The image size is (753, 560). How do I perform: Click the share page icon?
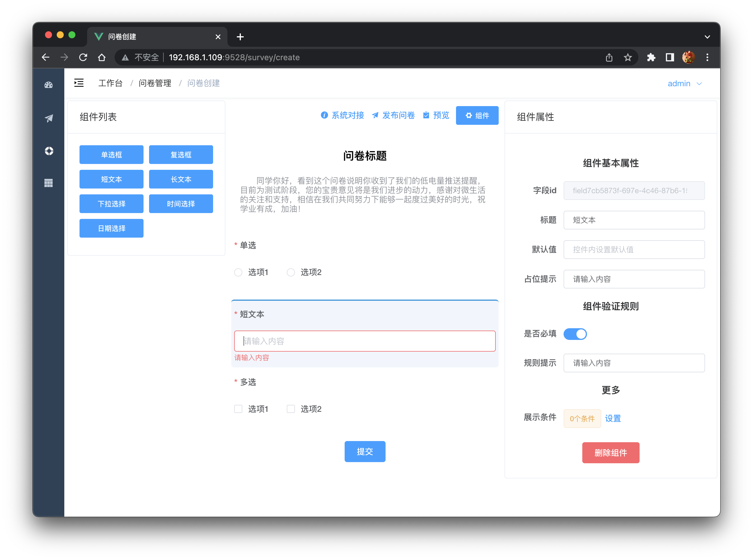point(609,57)
